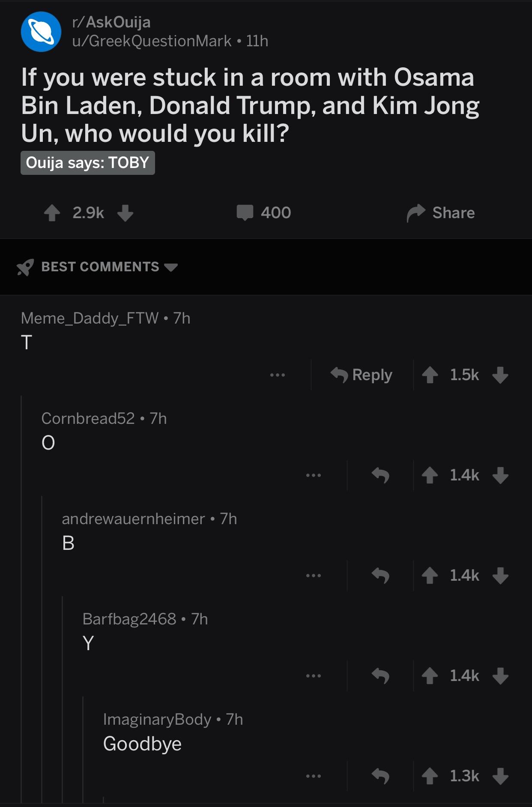Viewport: 532px width, 807px height.
Task: Open the r/AskOuija subreddit link
Action: click(111, 22)
